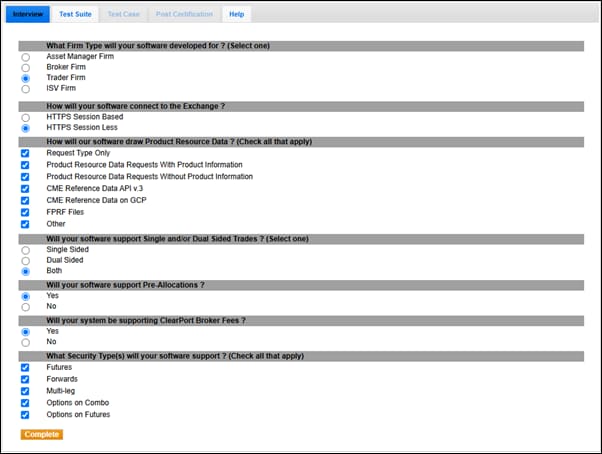Open the Help tab
The image size is (602, 454).
pyautogui.click(x=236, y=15)
